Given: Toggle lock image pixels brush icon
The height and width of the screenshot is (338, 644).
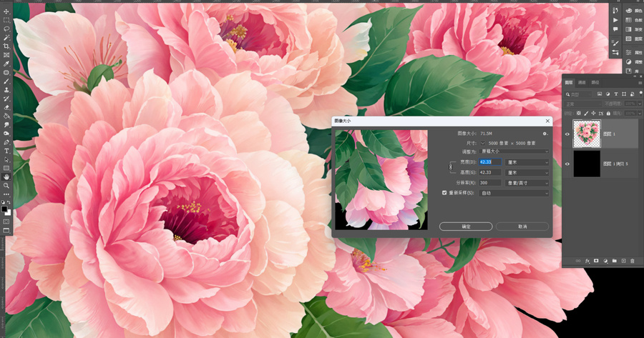Looking at the screenshot, I should click(586, 113).
